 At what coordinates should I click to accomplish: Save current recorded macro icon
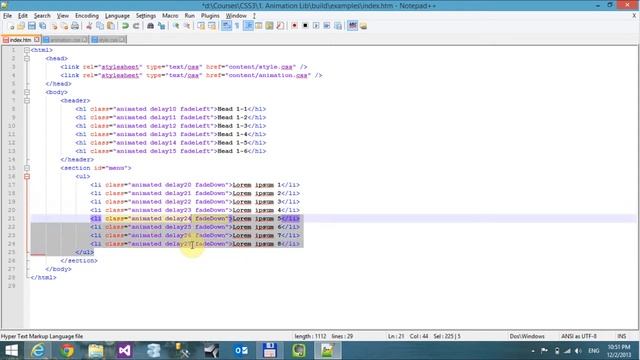[338, 26]
